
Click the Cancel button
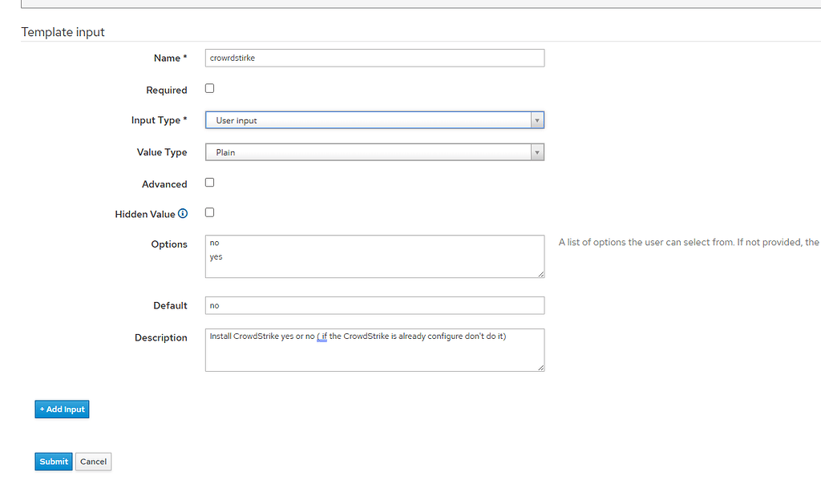(x=93, y=461)
